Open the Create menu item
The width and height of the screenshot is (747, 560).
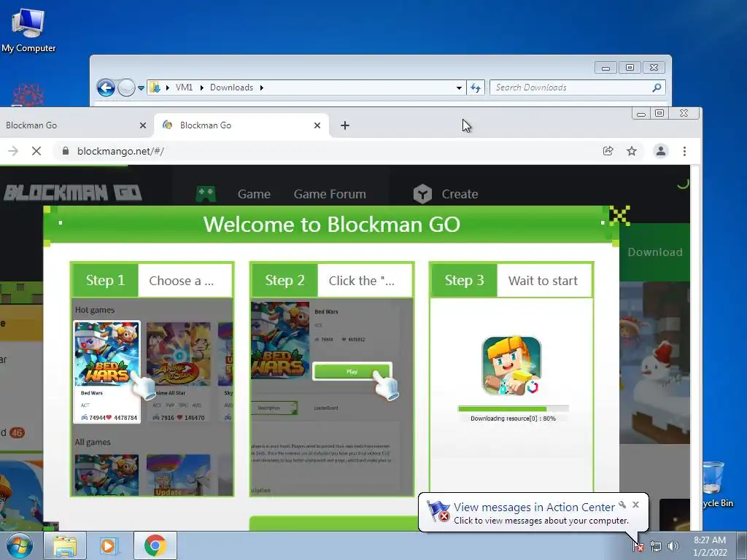click(x=460, y=194)
